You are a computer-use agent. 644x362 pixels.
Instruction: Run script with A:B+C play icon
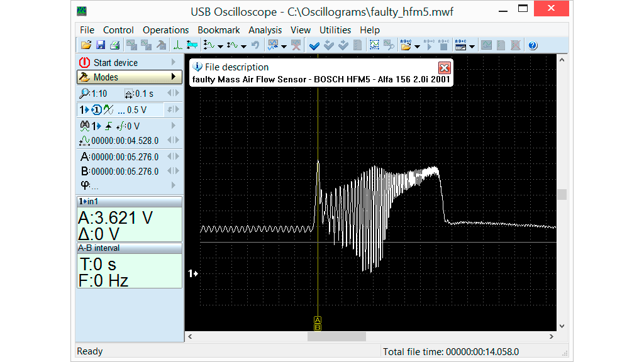click(x=429, y=45)
